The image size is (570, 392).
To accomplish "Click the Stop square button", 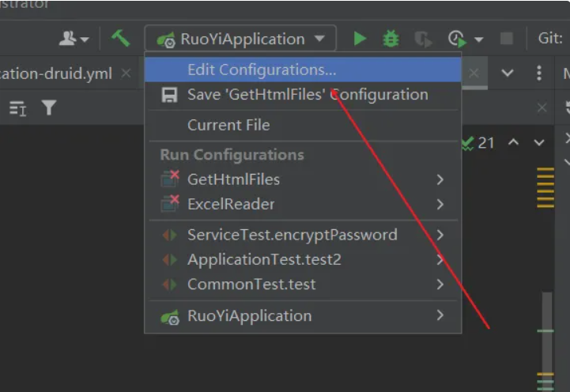I will click(x=507, y=39).
